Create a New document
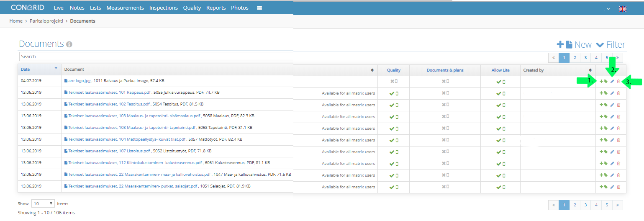This screenshot has width=644, height=221. [x=574, y=44]
